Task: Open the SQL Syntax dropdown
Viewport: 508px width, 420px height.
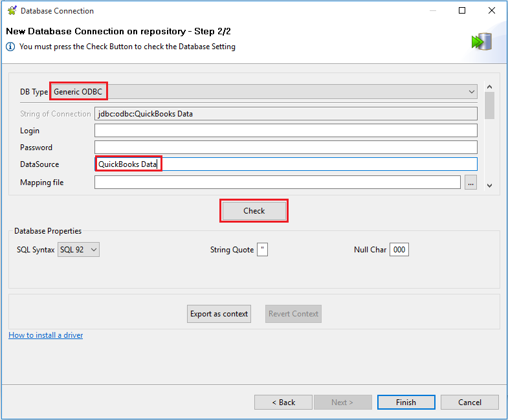Action: point(78,250)
